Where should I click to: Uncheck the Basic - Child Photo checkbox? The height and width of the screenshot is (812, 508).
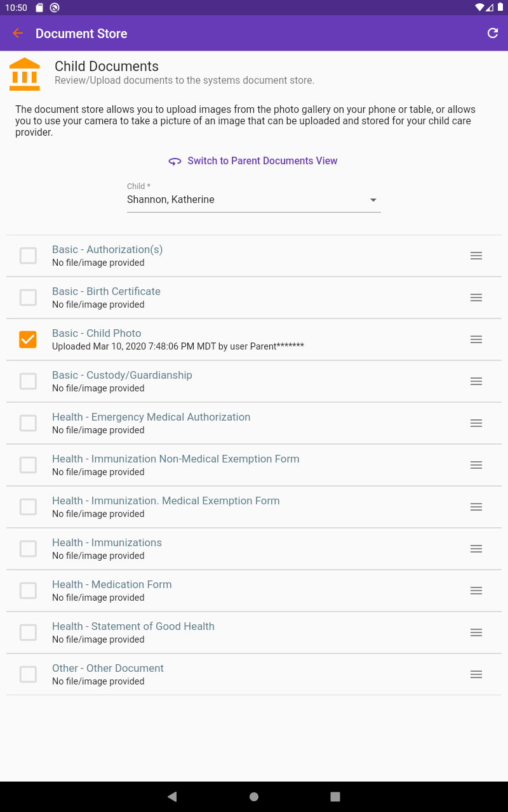(x=28, y=339)
